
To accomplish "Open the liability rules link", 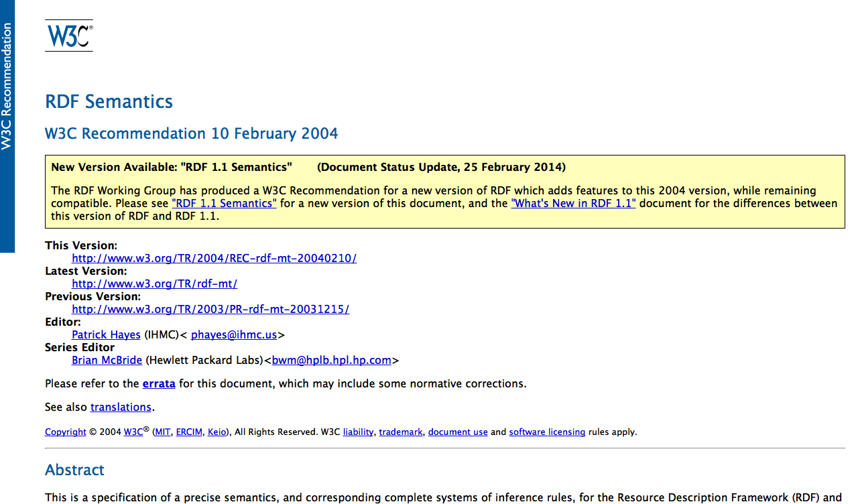I will coord(358,432).
